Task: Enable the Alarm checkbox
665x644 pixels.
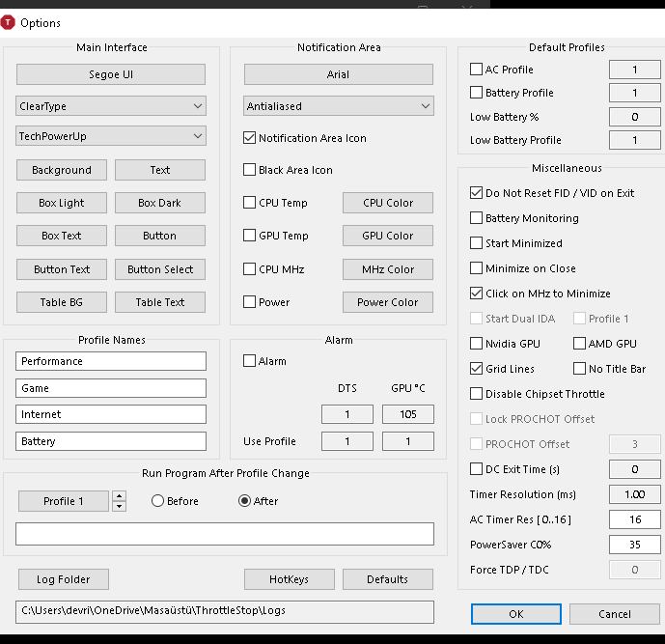Action: [249, 360]
